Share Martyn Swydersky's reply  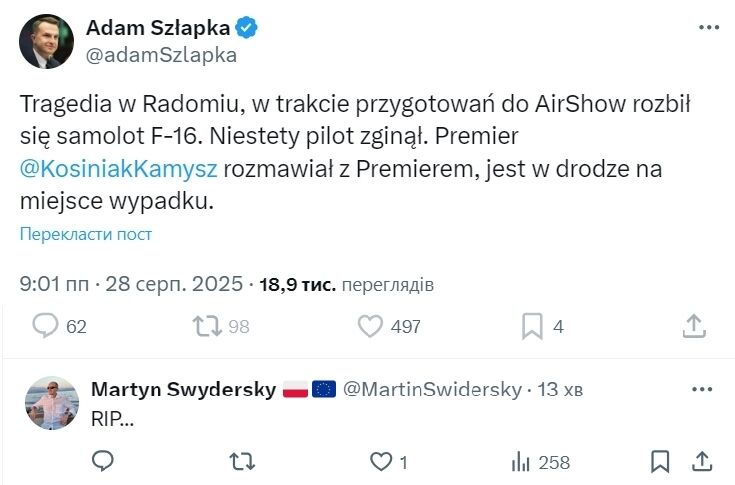702,461
